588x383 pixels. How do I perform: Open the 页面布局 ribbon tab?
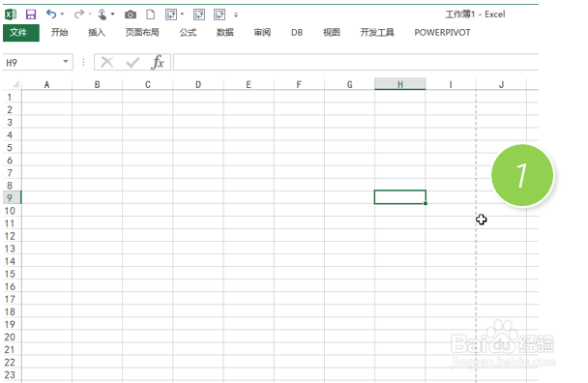(x=142, y=33)
